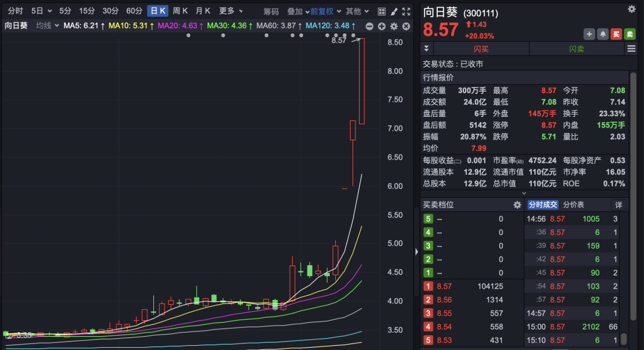
Task: Select the 30分 time interval
Action: [x=110, y=11]
